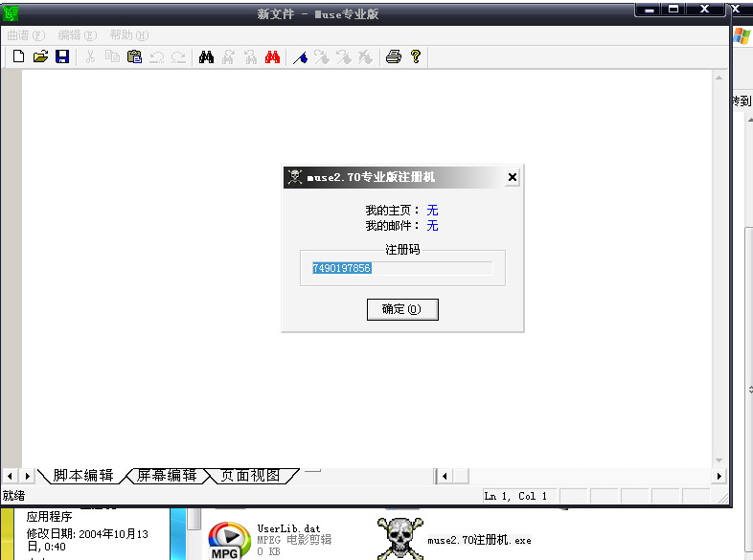Click the 我的主页 link 无

pos(432,211)
